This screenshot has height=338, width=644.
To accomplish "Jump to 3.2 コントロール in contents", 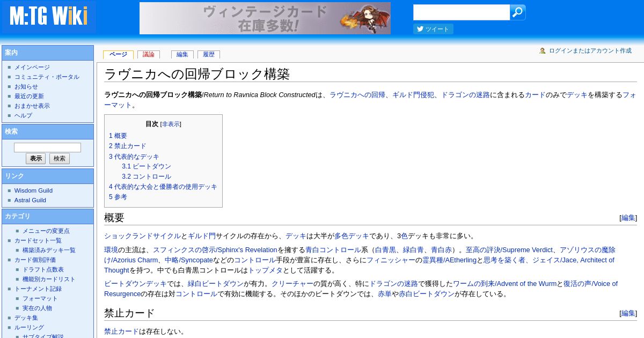I will coord(147,177).
